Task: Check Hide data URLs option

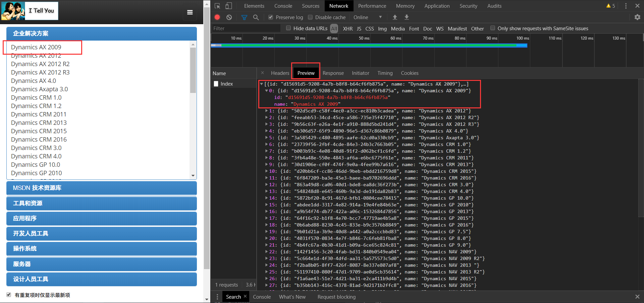Action: [288, 28]
